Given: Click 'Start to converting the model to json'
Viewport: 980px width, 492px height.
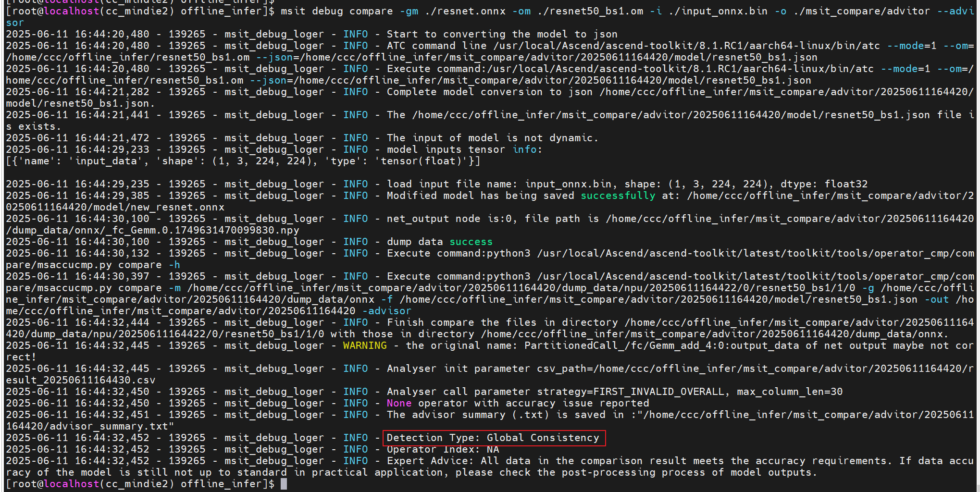Looking at the screenshot, I should [502, 34].
